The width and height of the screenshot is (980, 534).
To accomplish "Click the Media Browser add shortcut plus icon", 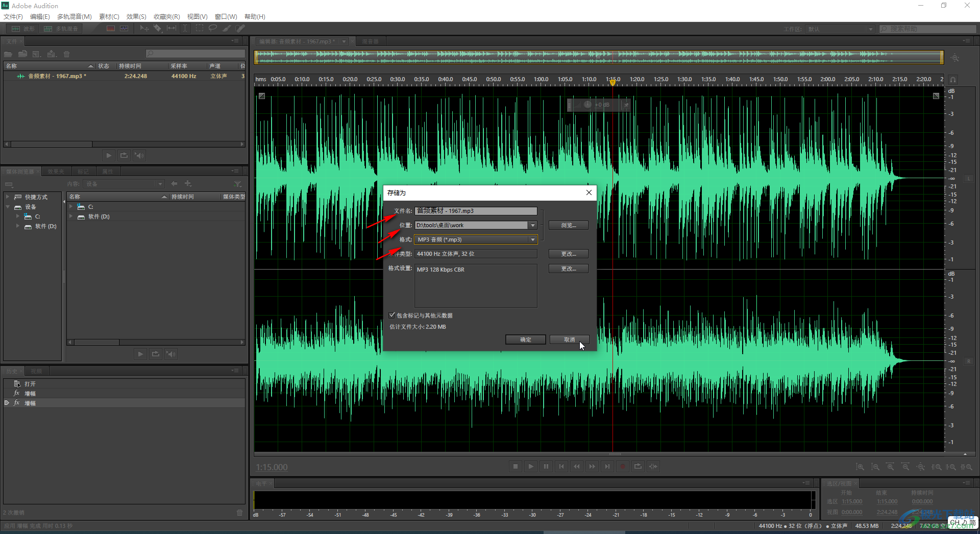I will [188, 183].
